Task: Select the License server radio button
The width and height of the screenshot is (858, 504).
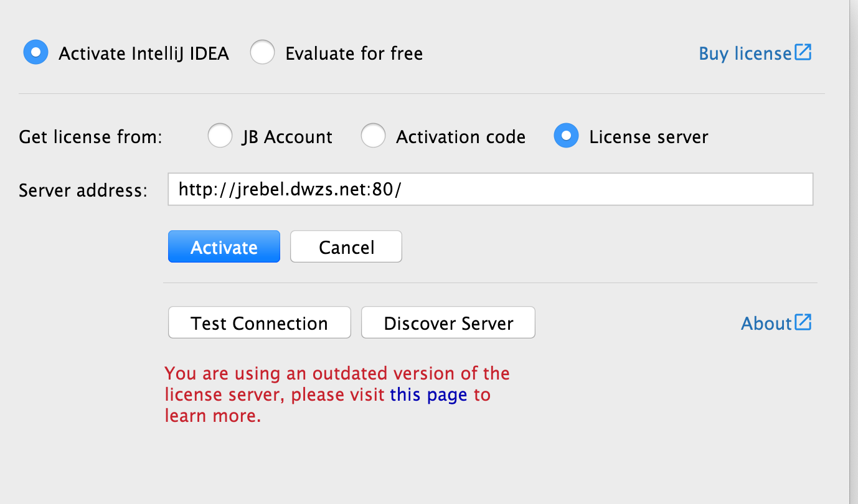Action: click(566, 136)
